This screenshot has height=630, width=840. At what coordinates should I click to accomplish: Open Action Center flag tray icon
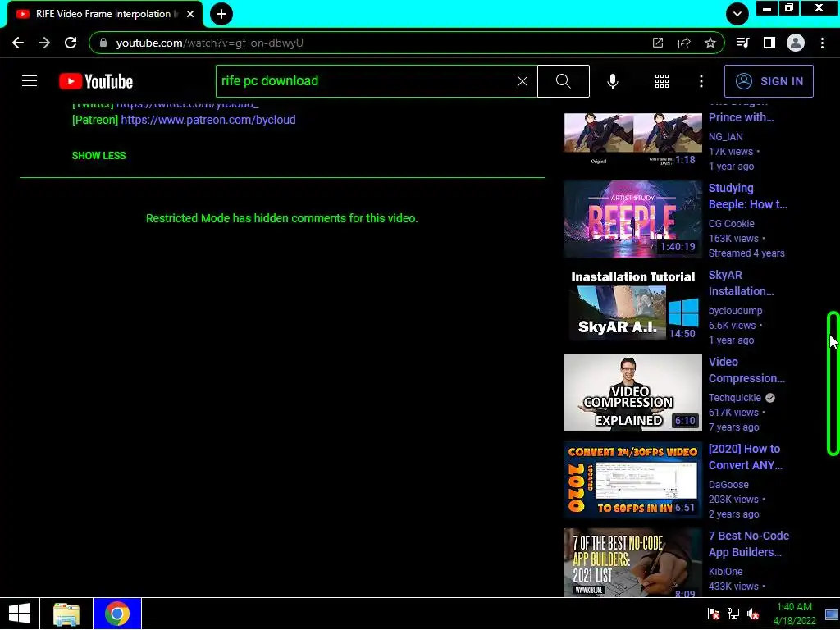pos(714,614)
